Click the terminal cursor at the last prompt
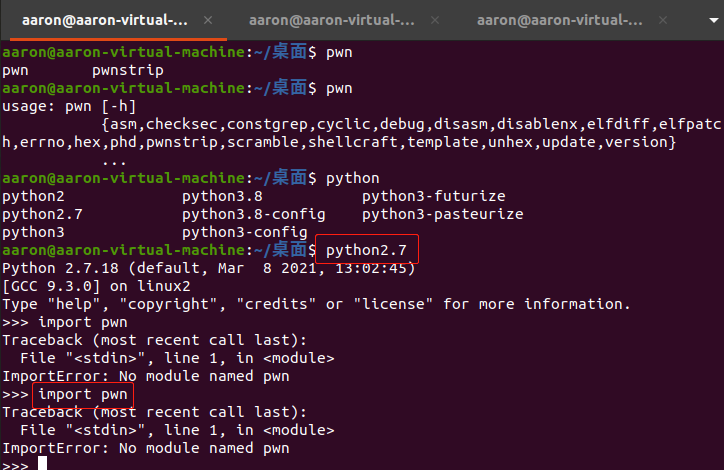 pyautogui.click(x=43, y=465)
